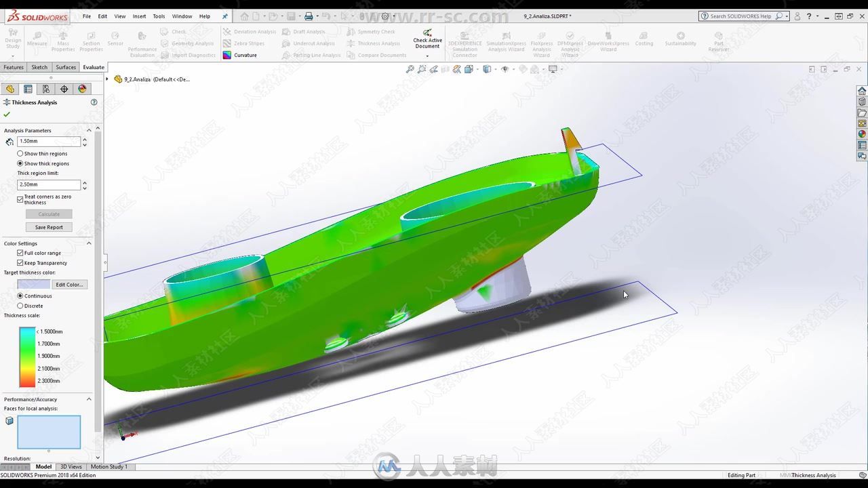Select the Curvature analysis tool
This screenshot has width=868, height=488.
pos(239,55)
